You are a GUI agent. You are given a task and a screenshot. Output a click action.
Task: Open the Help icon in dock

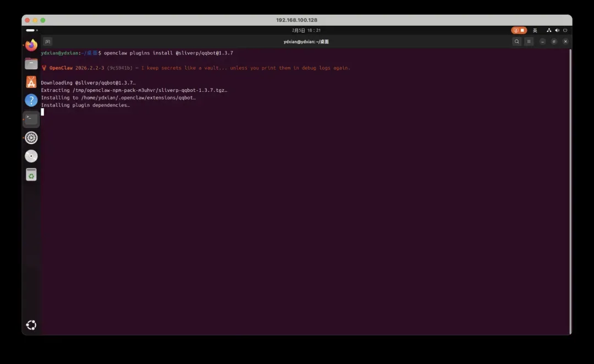[x=31, y=100]
